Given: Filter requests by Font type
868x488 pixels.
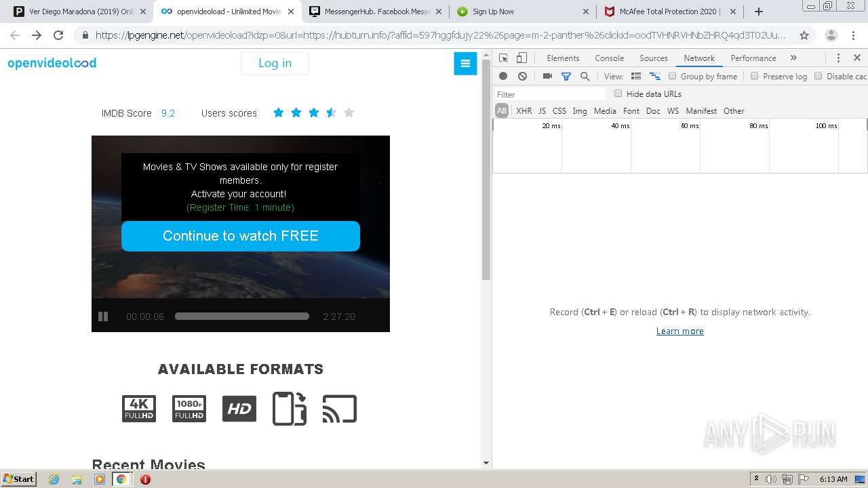Looking at the screenshot, I should (x=631, y=111).
